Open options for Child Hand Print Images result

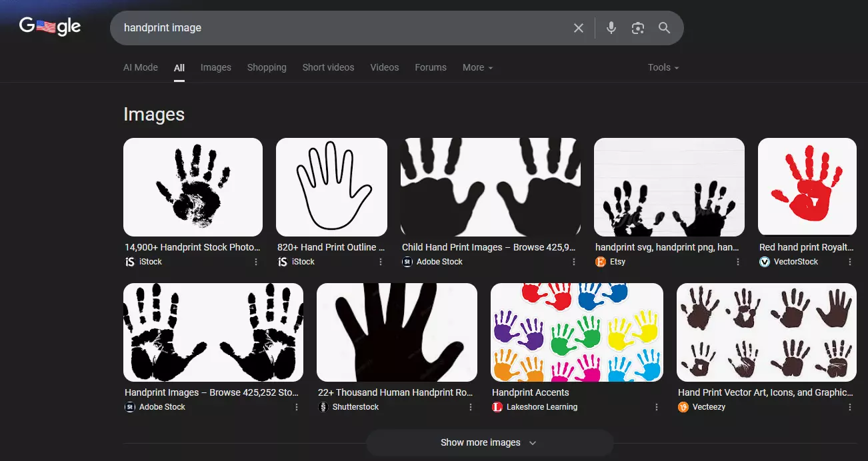point(574,262)
